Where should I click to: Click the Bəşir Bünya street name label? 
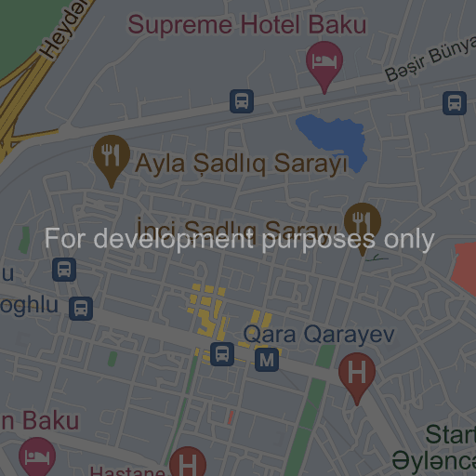click(430, 59)
